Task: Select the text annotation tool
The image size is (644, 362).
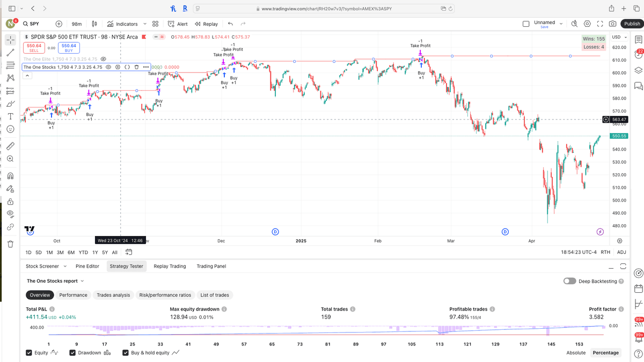Action: click(x=10, y=117)
